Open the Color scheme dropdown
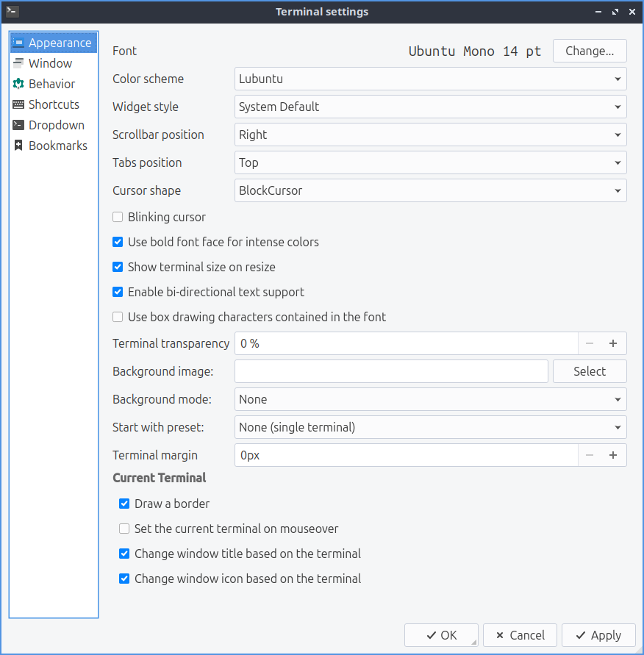The image size is (644, 655). [430, 79]
